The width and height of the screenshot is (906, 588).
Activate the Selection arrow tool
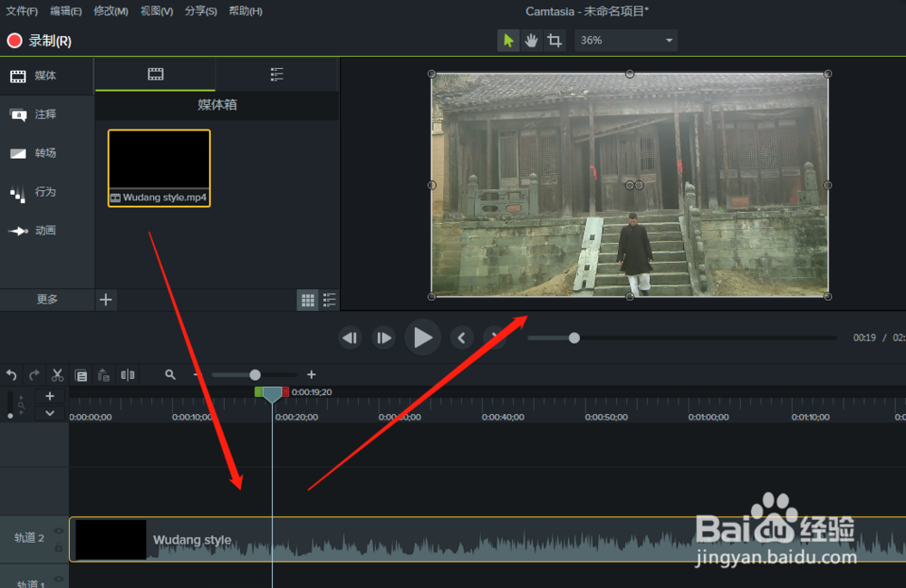tap(508, 41)
